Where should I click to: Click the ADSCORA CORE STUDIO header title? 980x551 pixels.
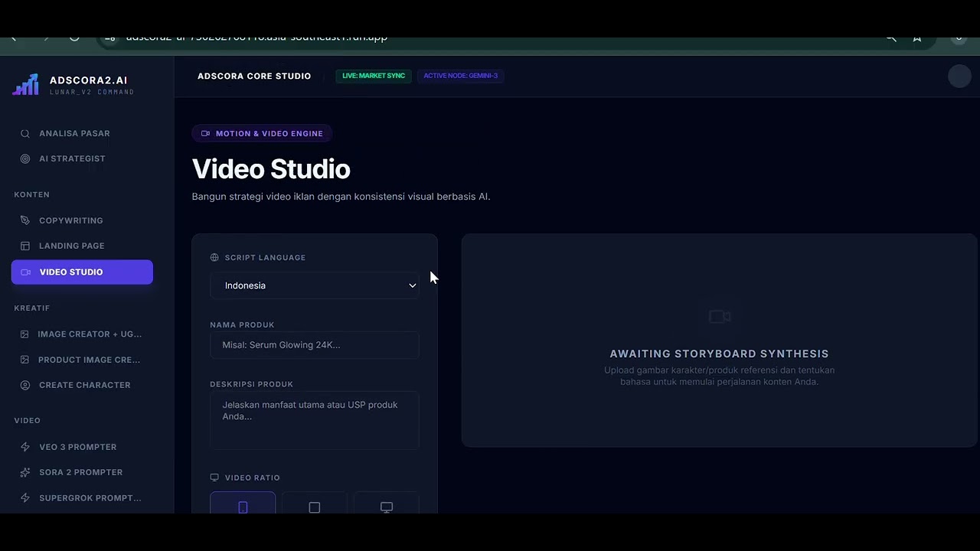point(254,76)
